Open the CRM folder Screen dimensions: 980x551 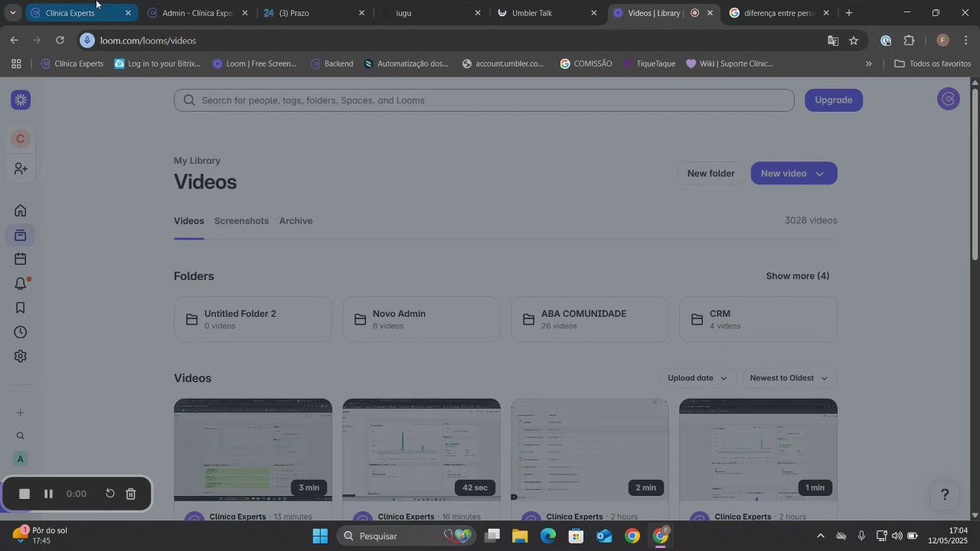point(758,319)
